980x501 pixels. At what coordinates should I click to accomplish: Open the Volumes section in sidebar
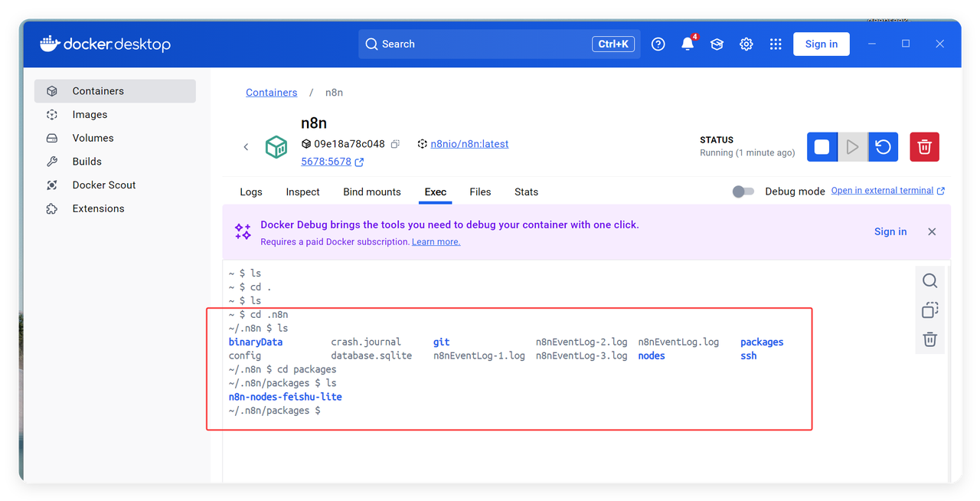[x=115, y=138]
